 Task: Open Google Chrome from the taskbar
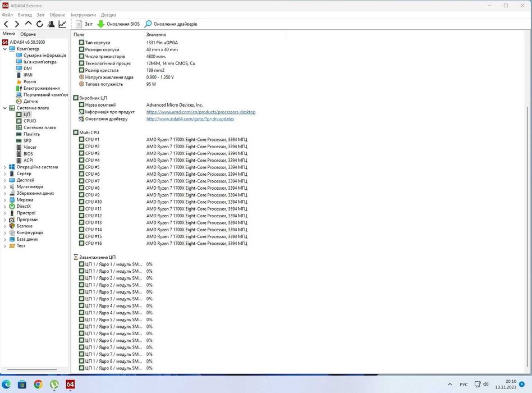point(38,384)
